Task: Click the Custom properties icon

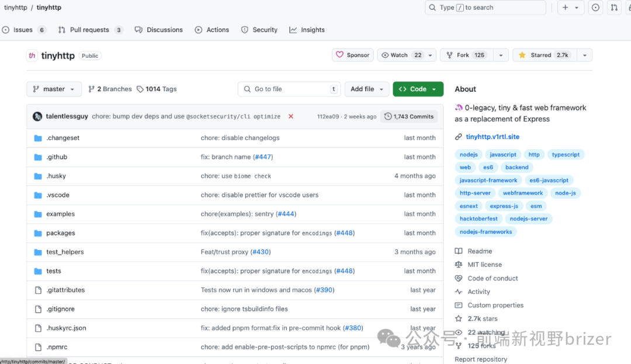Action: (459, 305)
